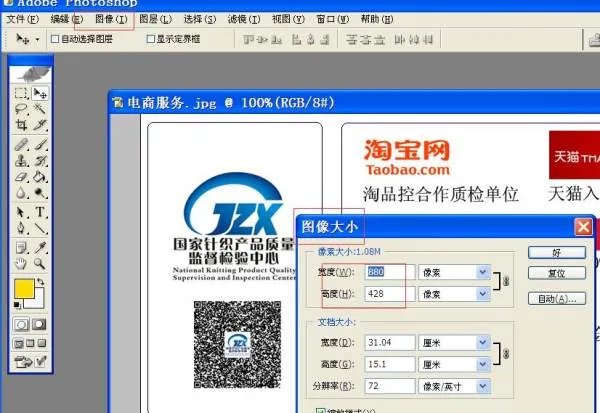Open the 滤镜(T) menu
Image resolution: width=600 pixels, height=413 pixels.
244,19
